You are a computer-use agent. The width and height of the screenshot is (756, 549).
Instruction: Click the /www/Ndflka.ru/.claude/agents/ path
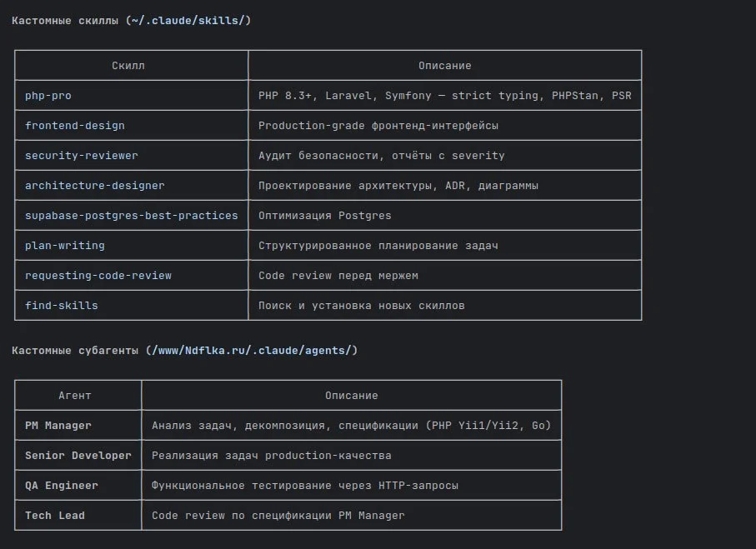pos(252,351)
